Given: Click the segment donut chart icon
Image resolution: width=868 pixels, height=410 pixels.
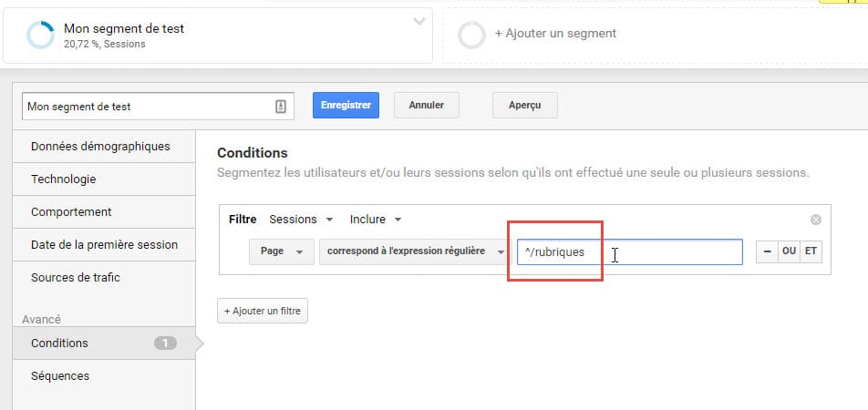Looking at the screenshot, I should click(x=40, y=36).
